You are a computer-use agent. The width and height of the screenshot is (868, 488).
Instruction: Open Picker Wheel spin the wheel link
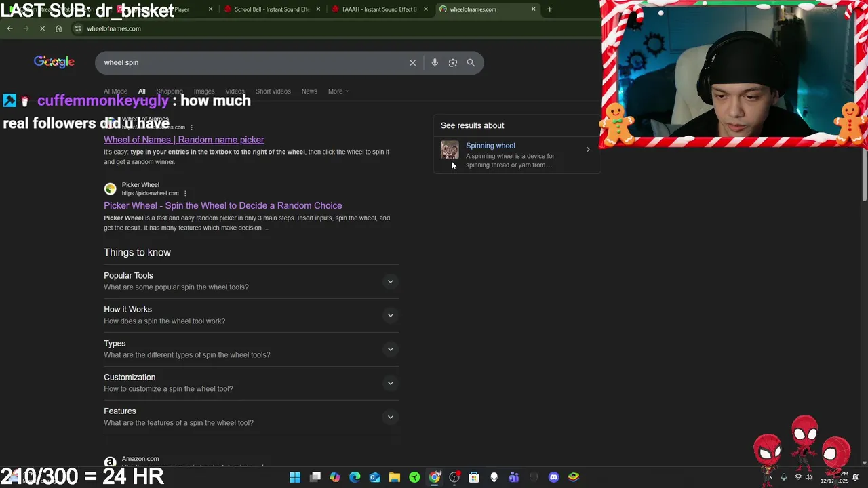pos(223,205)
